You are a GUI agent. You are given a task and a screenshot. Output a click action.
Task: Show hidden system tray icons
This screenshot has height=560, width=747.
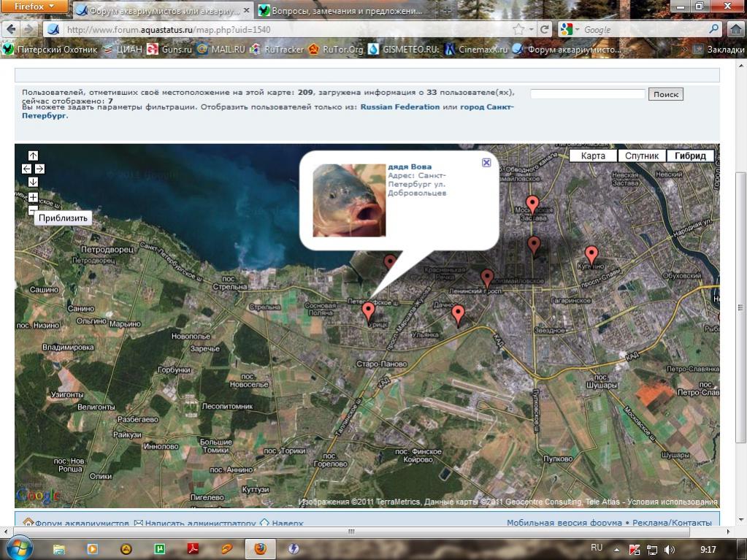click(617, 549)
